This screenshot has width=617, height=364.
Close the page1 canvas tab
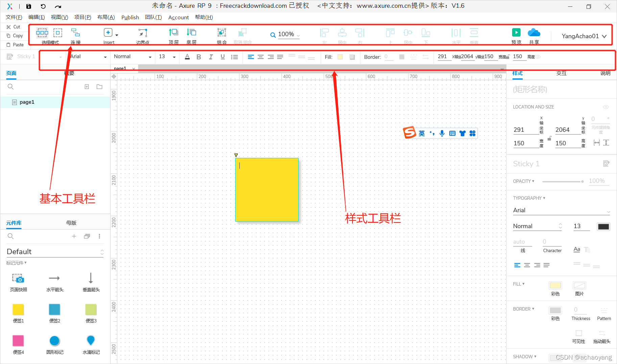[134, 69]
